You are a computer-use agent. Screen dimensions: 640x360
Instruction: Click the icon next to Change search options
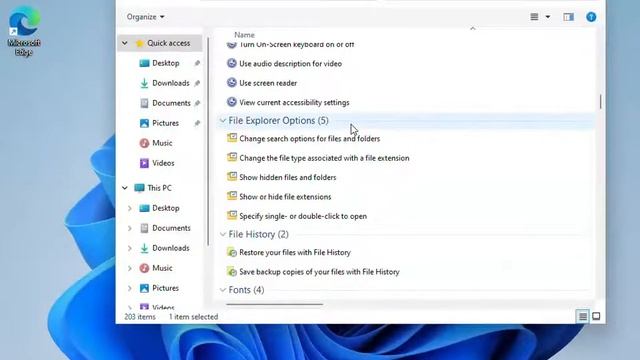pyautogui.click(x=232, y=138)
